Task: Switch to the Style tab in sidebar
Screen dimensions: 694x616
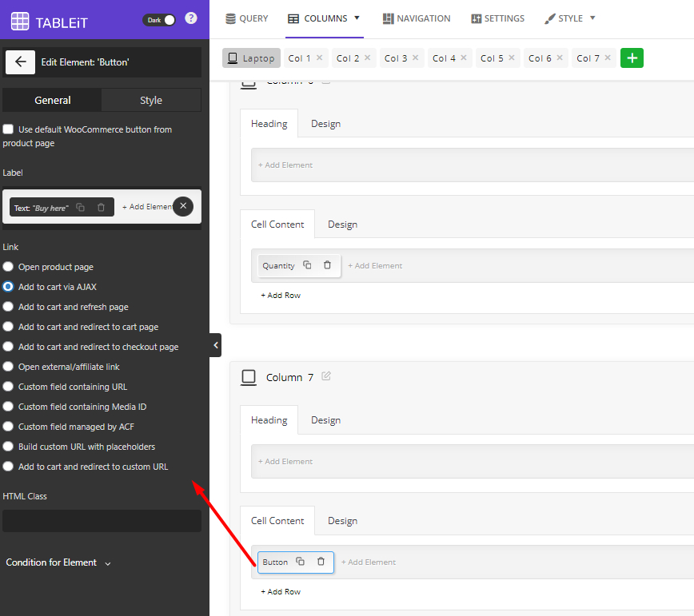Action: [x=151, y=100]
